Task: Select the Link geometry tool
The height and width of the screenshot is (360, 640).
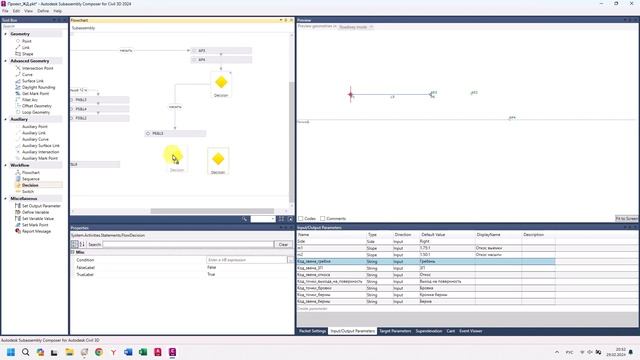Action: [x=26, y=47]
